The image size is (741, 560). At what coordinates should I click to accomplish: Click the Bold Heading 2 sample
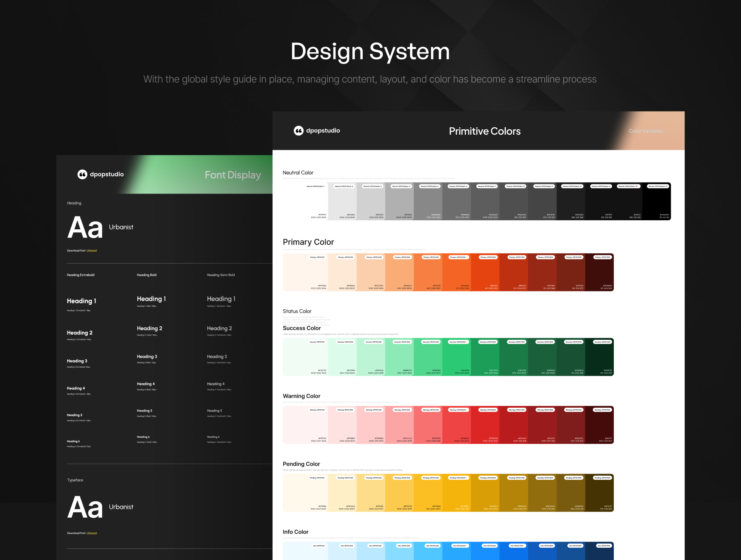[149, 328]
